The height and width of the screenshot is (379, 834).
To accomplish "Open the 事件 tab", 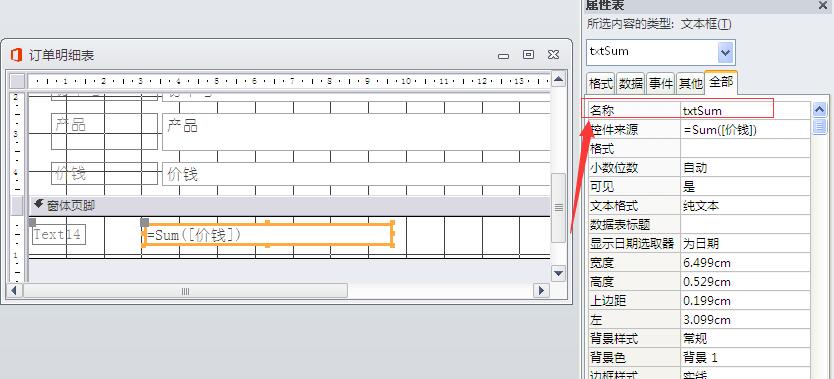I will pos(661,84).
